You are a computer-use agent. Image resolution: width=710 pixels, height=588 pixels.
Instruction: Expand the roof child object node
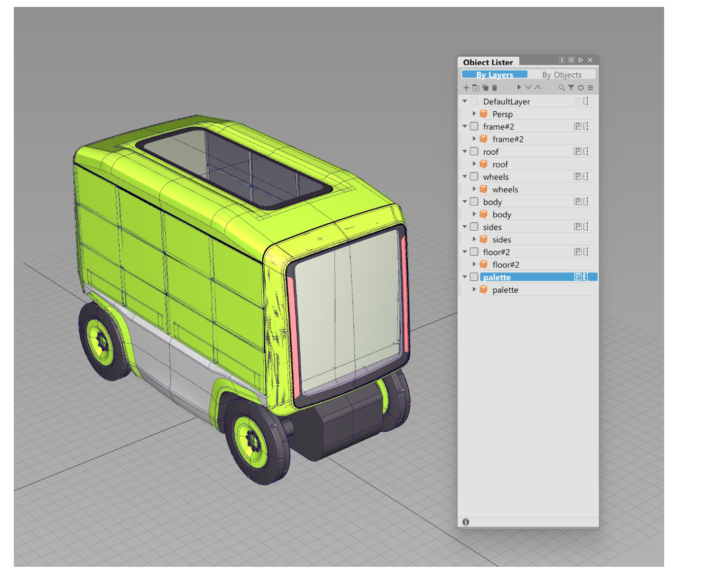474,164
